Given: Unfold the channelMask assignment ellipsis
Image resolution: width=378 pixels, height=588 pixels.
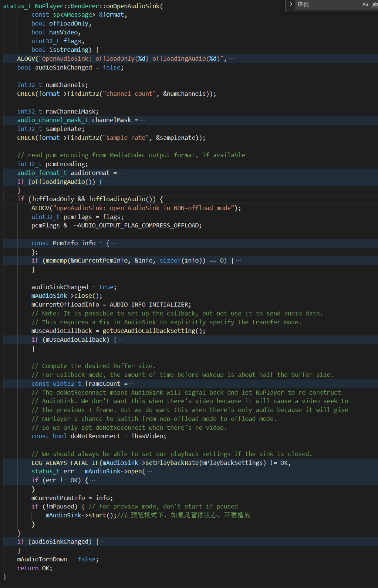Looking at the screenshot, I should click(142, 120).
